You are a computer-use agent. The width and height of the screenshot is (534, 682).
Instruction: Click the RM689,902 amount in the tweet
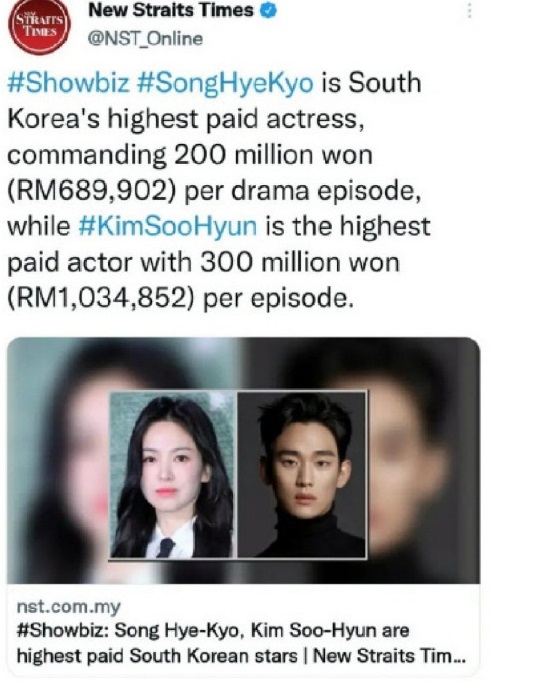pos(92,191)
